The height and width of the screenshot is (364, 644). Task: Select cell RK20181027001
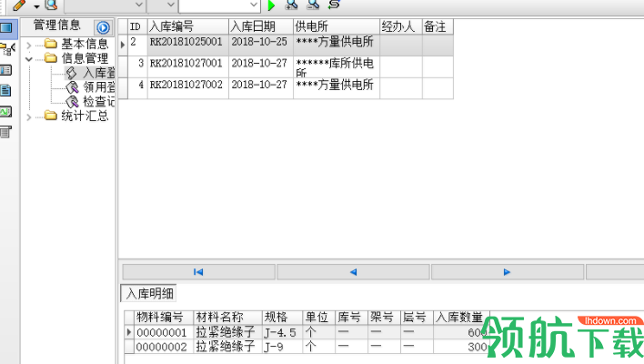[x=188, y=67]
